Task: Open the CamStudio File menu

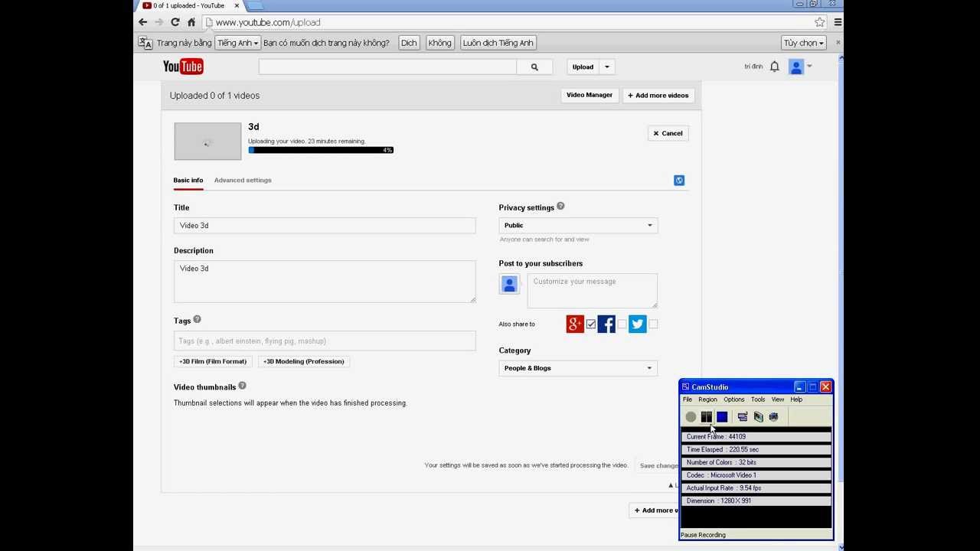Action: click(x=688, y=399)
